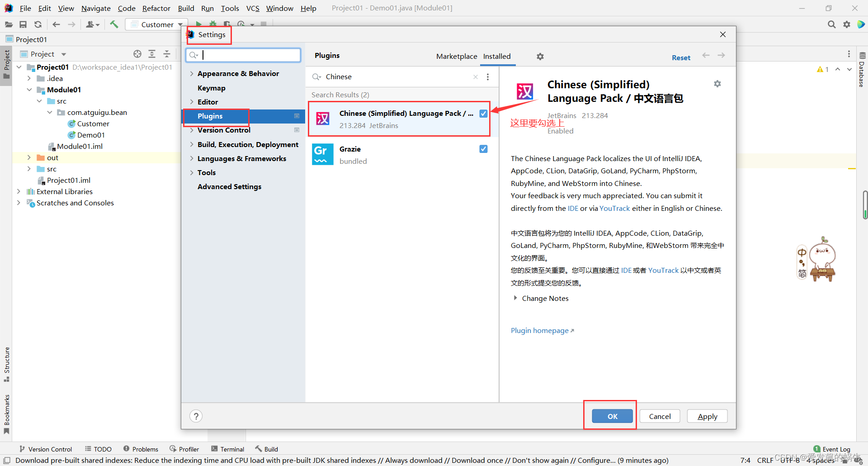Navigate back arrow in Settings dialog

tap(706, 55)
